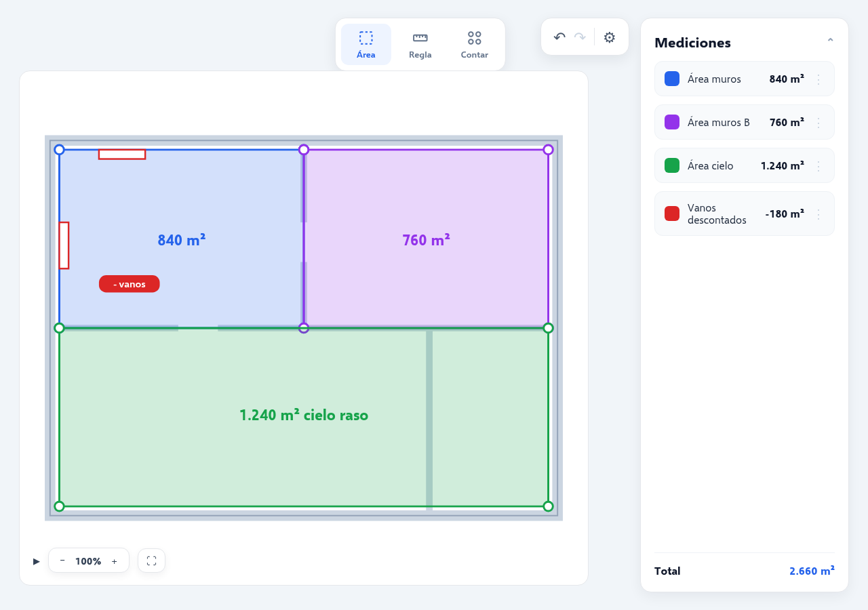Click the red opening rectangle on the top wall
The height and width of the screenshot is (610, 868).
coord(122,155)
